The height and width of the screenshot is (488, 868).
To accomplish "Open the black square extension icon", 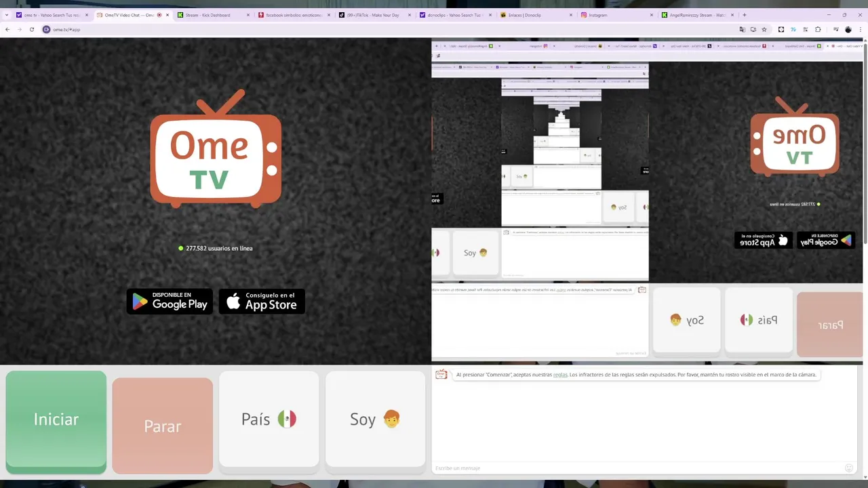I will point(781,29).
